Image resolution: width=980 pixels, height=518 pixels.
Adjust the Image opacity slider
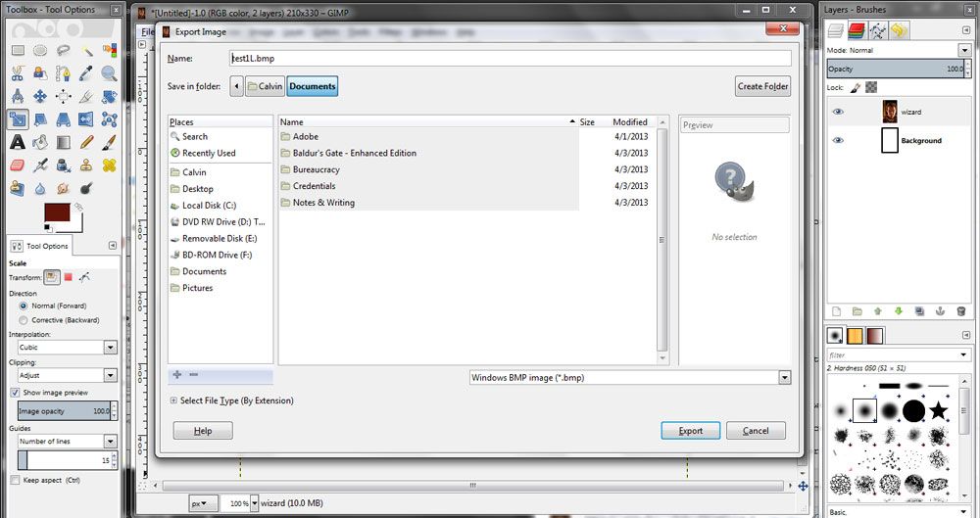click(67, 411)
